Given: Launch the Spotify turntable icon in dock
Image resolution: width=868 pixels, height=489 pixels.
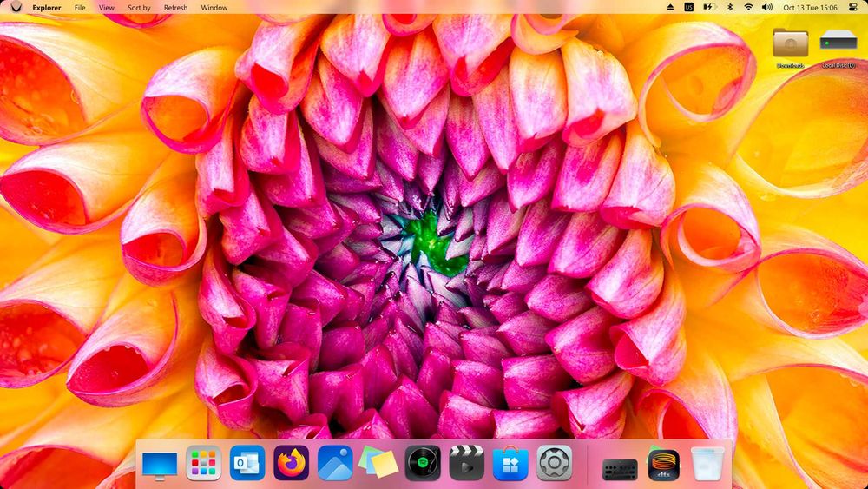Looking at the screenshot, I should pyautogui.click(x=423, y=463).
